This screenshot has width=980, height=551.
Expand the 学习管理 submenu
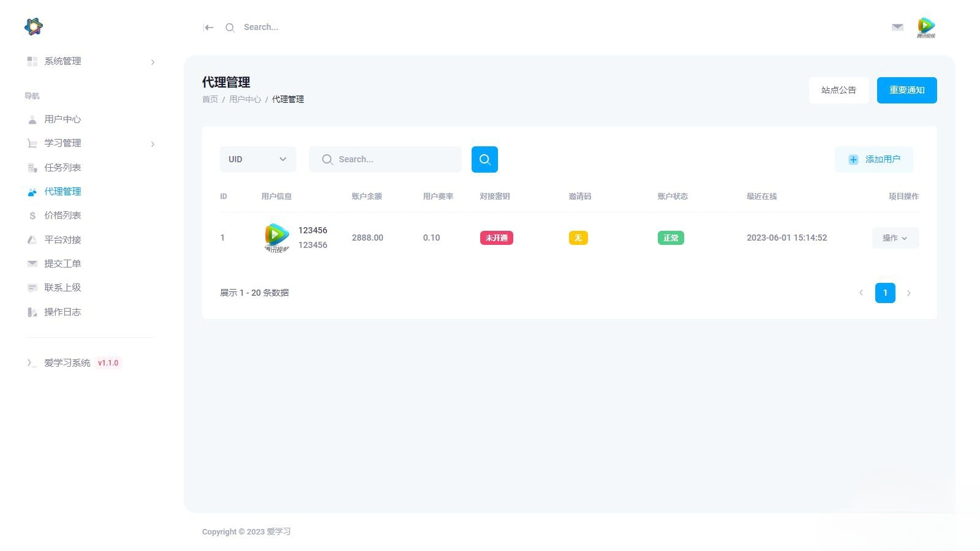(90, 143)
